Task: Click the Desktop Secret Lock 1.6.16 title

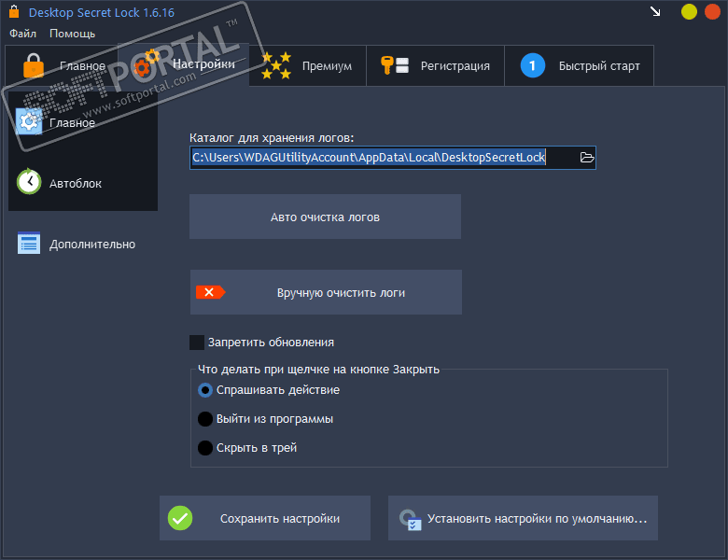Action: pyautogui.click(x=102, y=12)
